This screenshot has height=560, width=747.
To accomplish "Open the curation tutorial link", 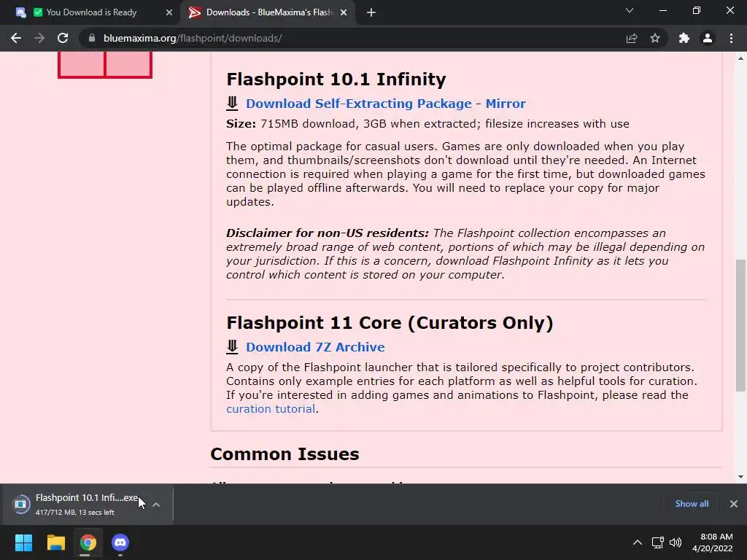I will coord(271,409).
